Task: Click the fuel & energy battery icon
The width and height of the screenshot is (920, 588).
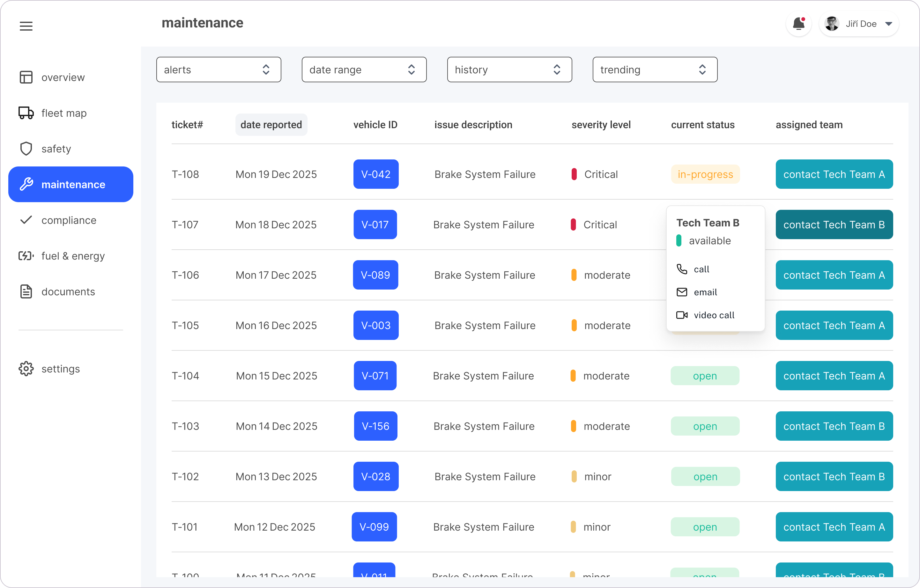Action: point(26,256)
